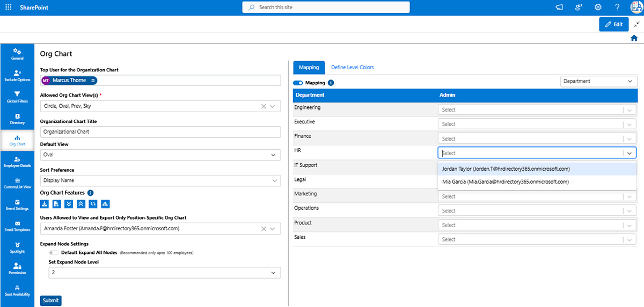
Task: Choose Jordan Taylor as HR admin
Action: [537, 169]
